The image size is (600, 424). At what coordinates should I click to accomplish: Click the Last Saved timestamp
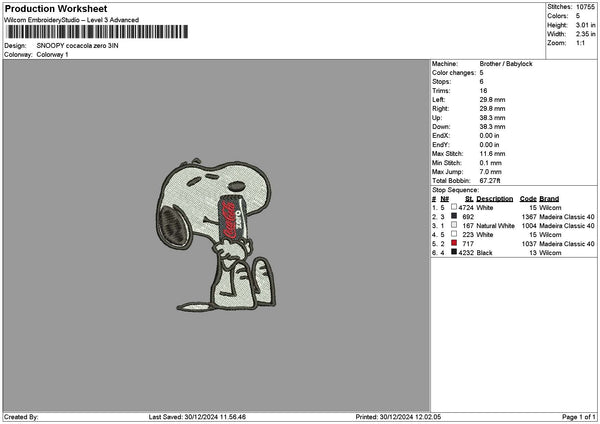[197, 417]
